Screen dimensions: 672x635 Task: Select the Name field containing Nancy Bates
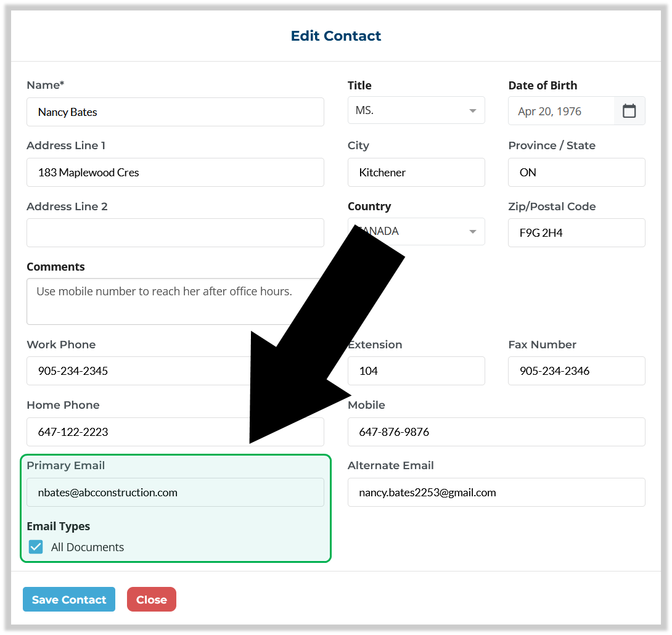(x=175, y=112)
